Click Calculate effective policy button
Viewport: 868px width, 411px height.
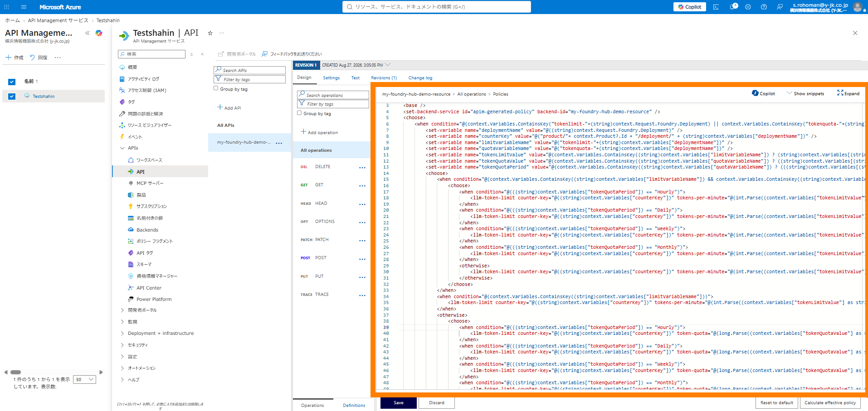(830, 402)
